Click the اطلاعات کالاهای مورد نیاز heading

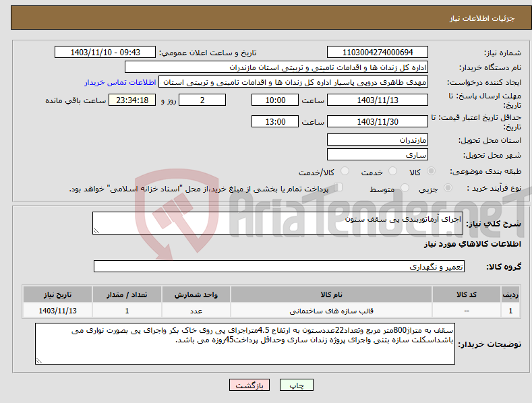pos(472,244)
